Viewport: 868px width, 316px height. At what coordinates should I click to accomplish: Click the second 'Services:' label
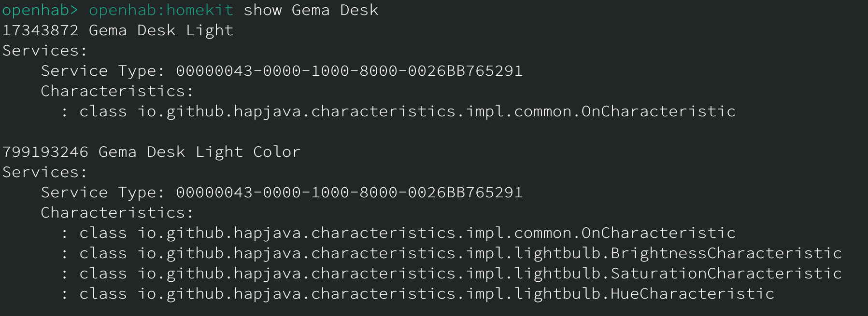point(44,172)
